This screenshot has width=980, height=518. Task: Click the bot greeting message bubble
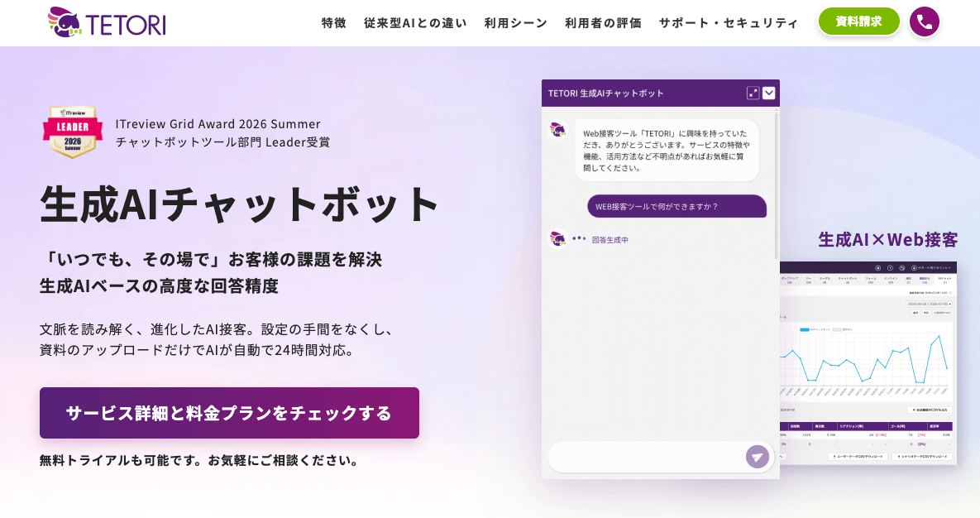(667, 150)
